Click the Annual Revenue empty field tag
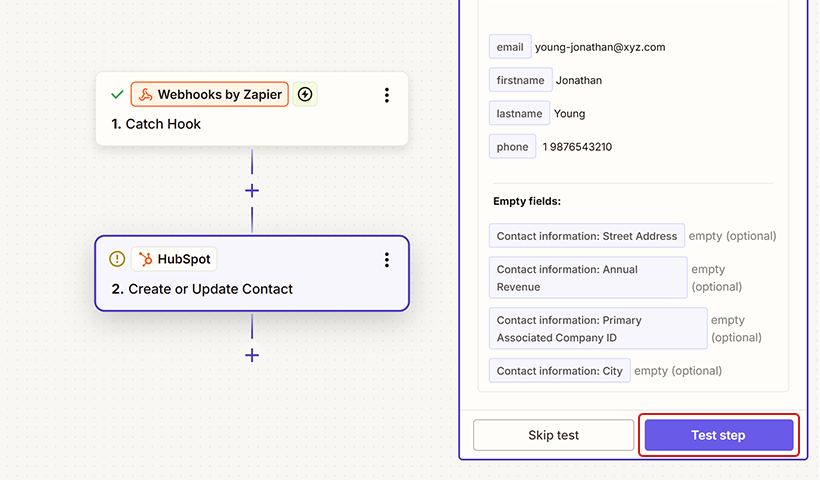The image size is (820, 480). (587, 278)
